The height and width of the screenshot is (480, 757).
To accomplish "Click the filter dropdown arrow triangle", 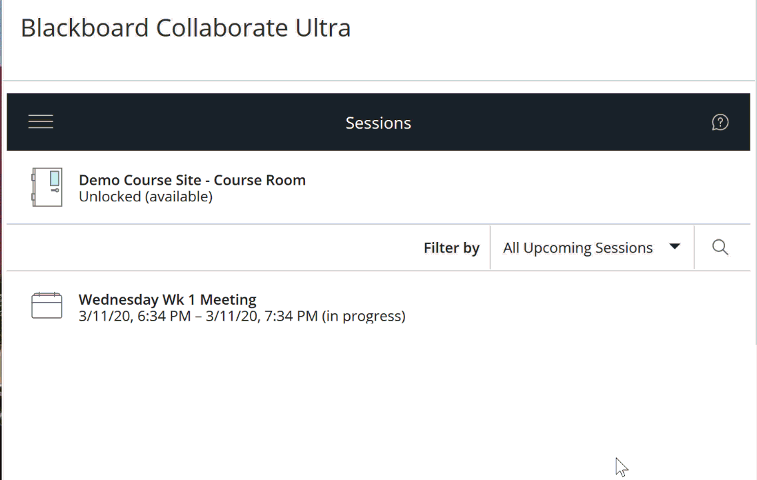I will click(x=675, y=247).
